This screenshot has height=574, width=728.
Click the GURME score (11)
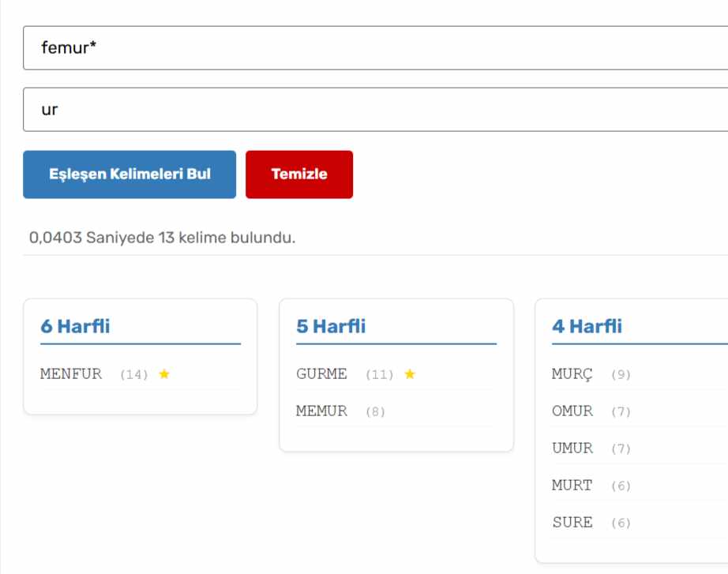379,375
